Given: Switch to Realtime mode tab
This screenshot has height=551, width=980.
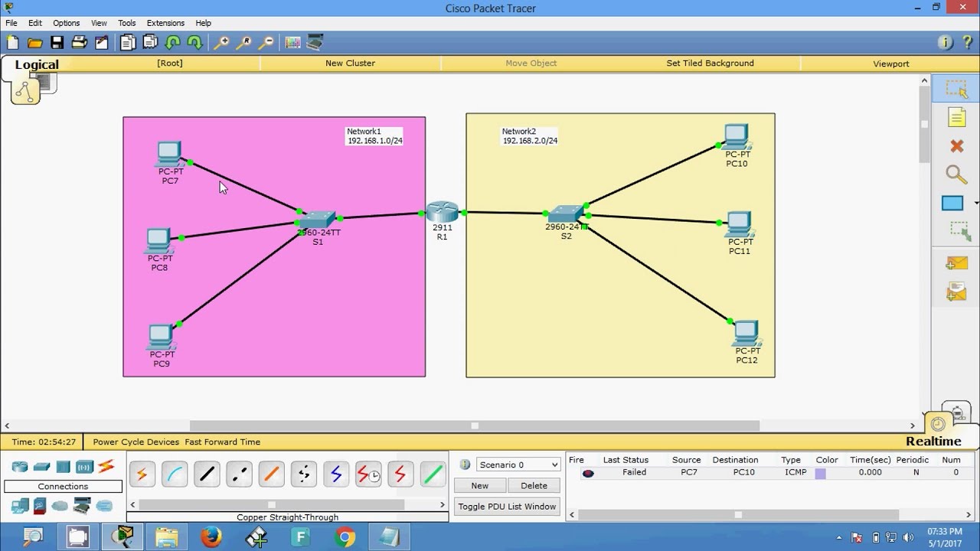Looking at the screenshot, I should point(933,441).
